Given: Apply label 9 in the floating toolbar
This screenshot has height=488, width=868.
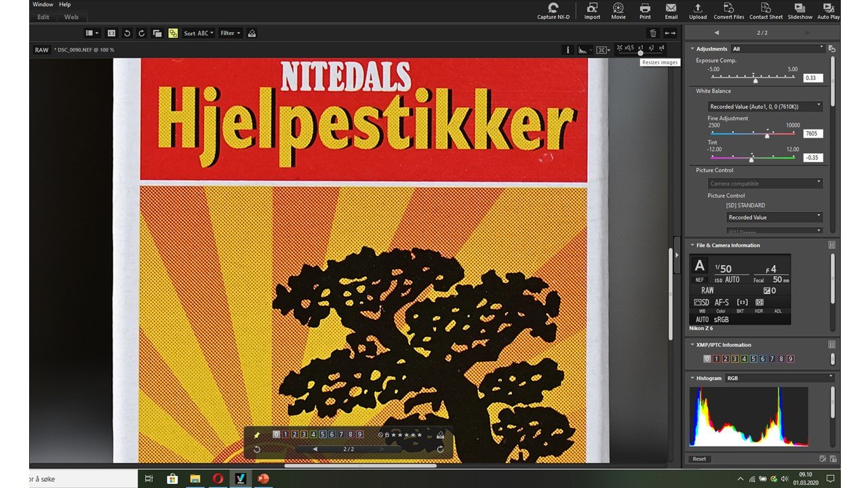Looking at the screenshot, I should point(359,434).
